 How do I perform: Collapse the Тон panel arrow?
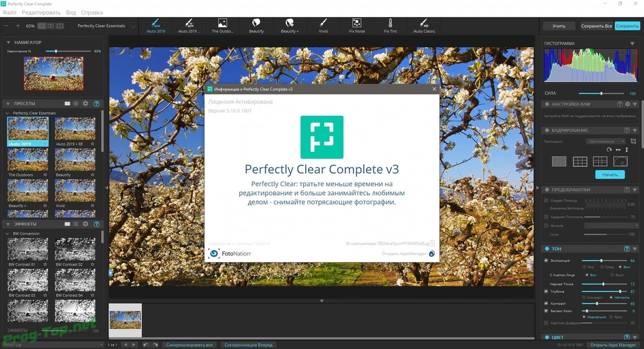point(634,249)
